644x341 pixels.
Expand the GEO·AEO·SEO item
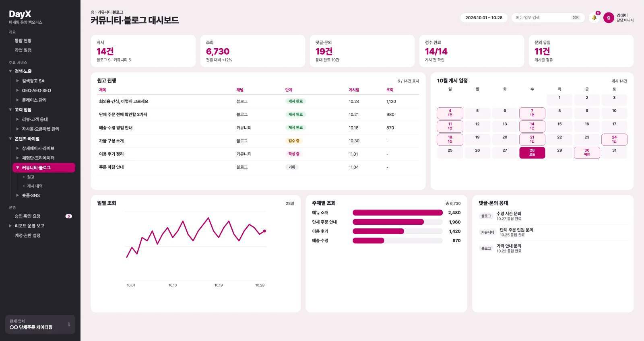pos(18,90)
